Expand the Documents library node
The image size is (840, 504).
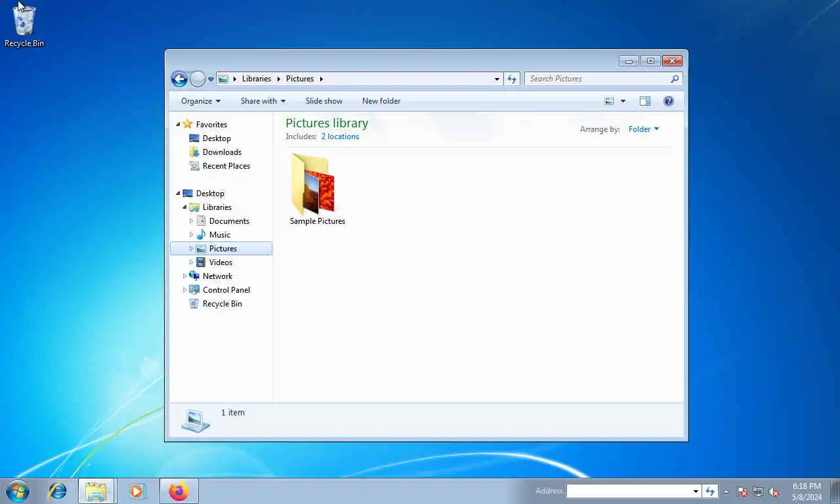(x=191, y=221)
